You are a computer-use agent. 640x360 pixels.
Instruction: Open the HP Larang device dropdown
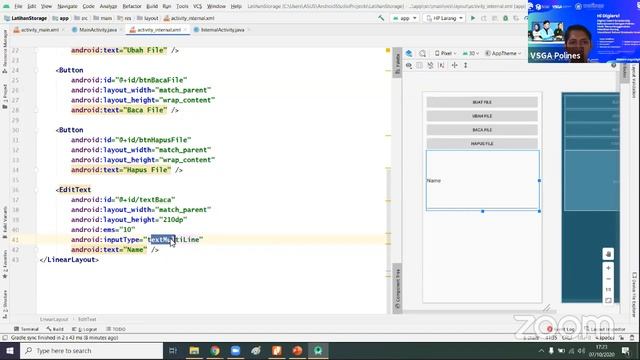click(x=444, y=18)
